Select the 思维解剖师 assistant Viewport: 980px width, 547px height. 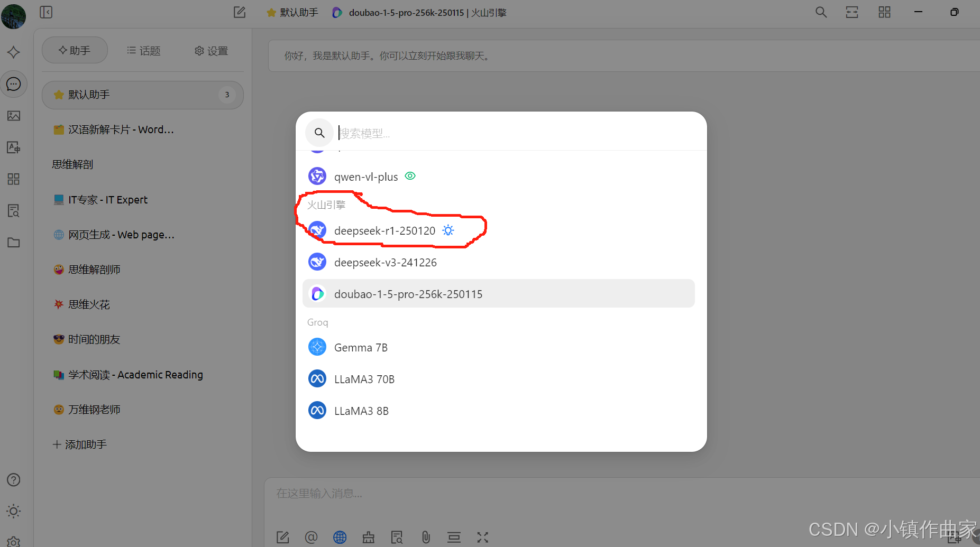[x=143, y=270]
